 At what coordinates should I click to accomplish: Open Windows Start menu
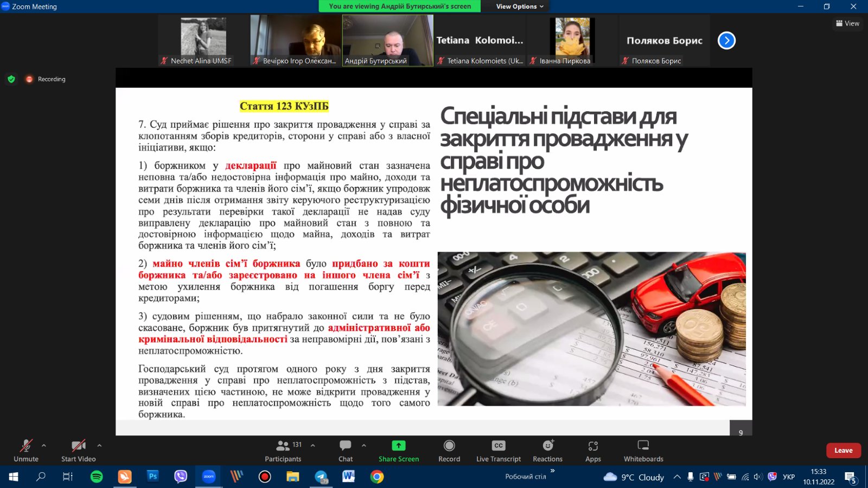pos(14,477)
